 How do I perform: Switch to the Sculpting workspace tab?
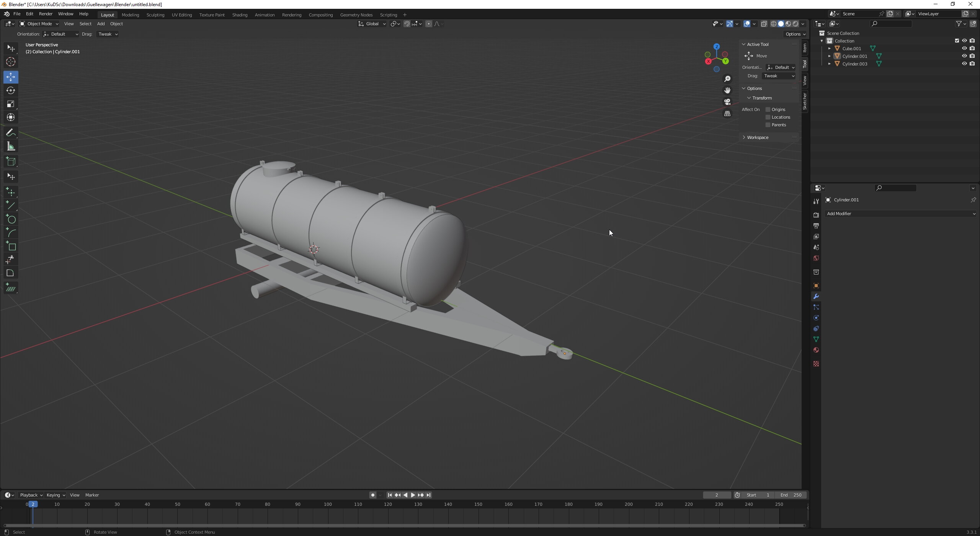[155, 15]
